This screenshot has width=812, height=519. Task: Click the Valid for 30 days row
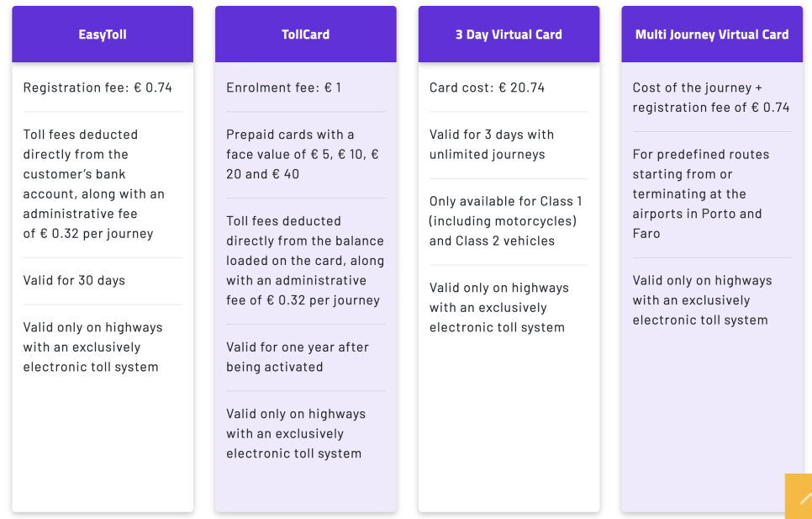tap(74, 281)
